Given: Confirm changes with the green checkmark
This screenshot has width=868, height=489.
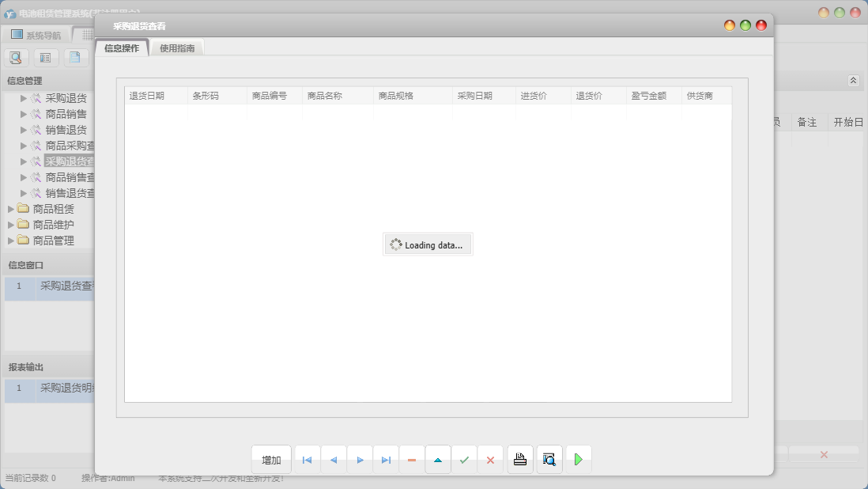Looking at the screenshot, I should pyautogui.click(x=464, y=460).
